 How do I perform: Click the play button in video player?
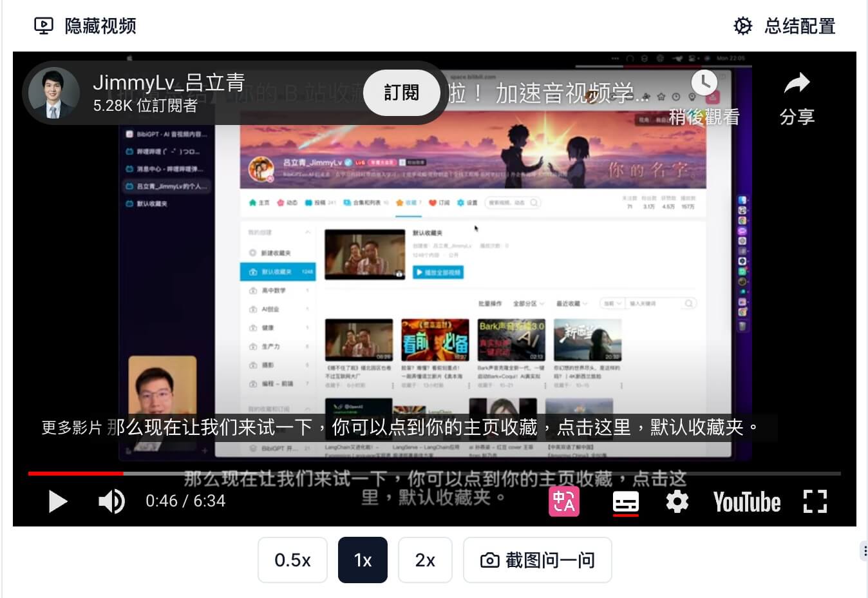58,501
